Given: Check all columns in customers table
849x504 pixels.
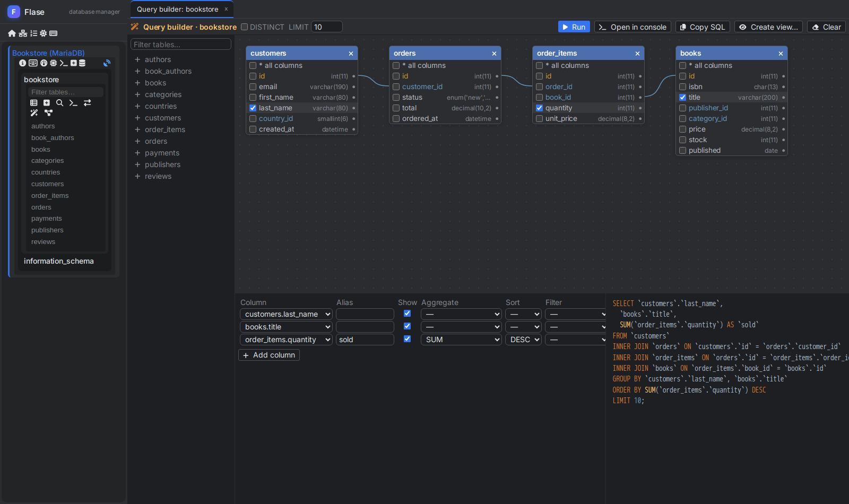Looking at the screenshot, I should point(253,66).
